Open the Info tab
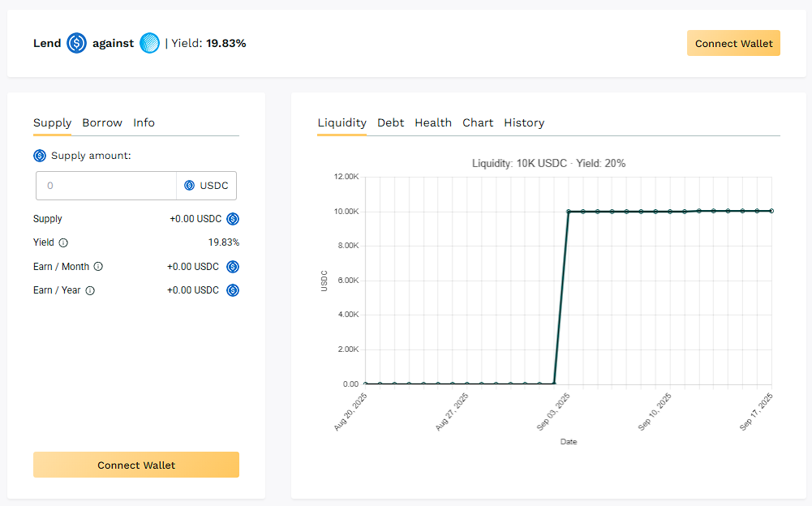Screen dimensions: 812x506 click(144, 123)
